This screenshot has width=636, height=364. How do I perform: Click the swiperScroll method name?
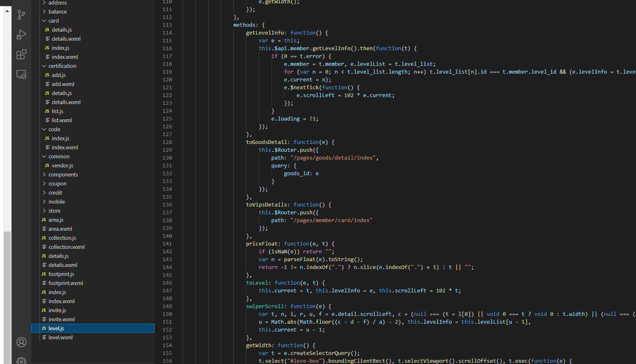(265, 306)
